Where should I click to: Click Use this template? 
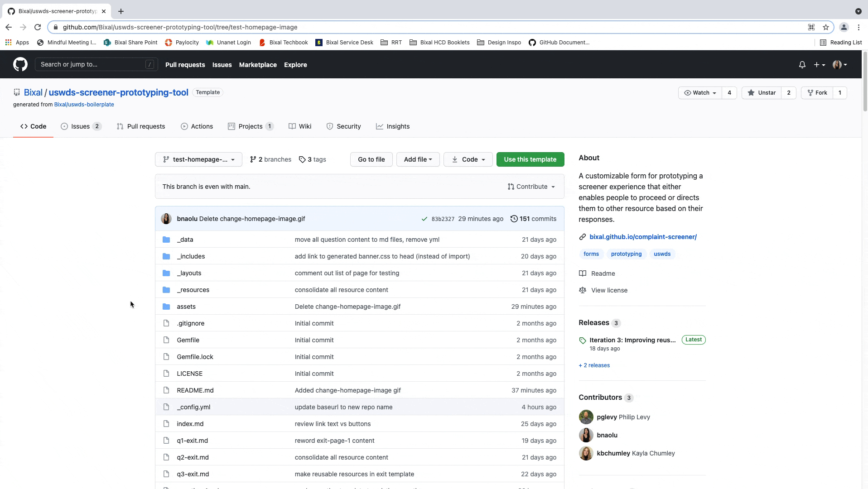530,159
